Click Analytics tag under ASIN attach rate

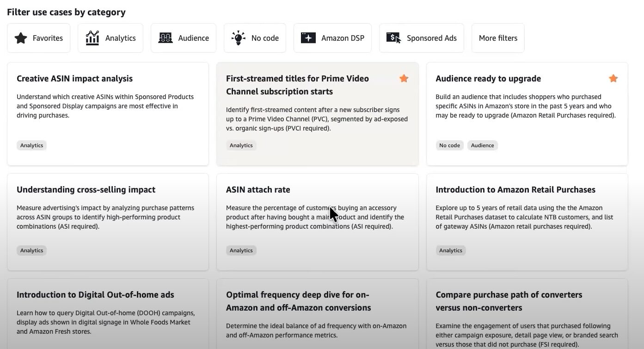point(241,250)
